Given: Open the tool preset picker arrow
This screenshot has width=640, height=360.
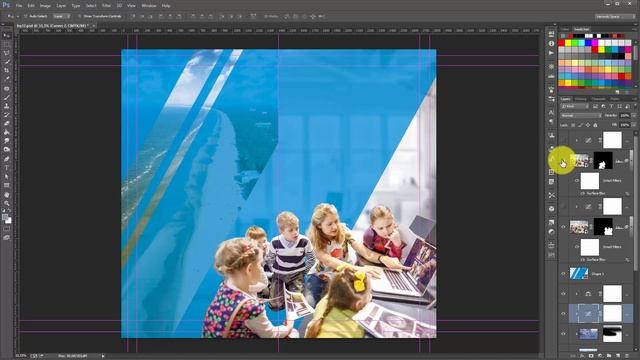Looking at the screenshot, I should (18, 16).
